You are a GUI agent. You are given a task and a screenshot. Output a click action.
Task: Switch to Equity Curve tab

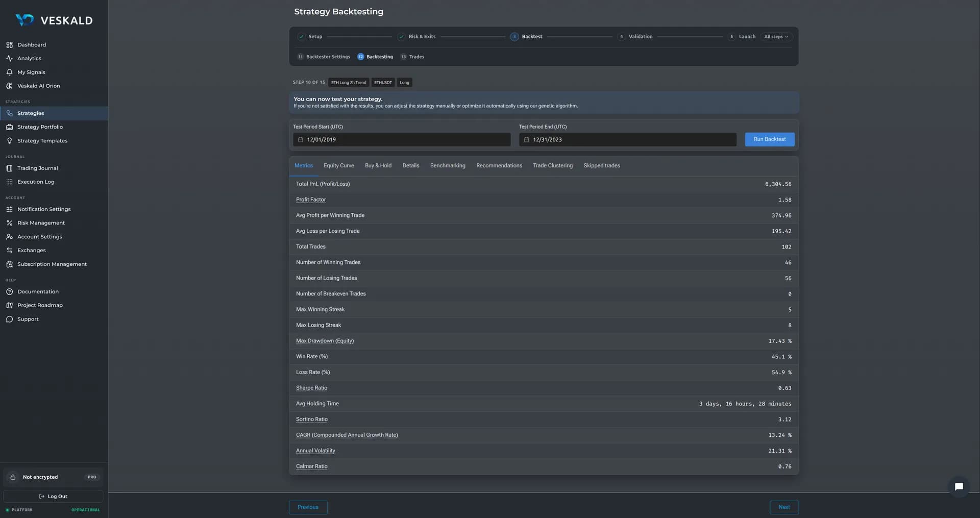(339, 166)
